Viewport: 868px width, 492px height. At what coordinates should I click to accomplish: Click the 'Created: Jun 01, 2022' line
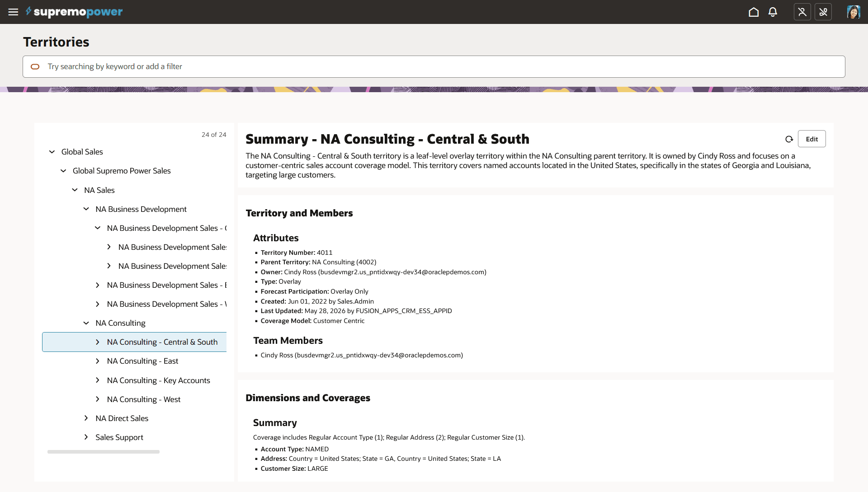pos(317,301)
